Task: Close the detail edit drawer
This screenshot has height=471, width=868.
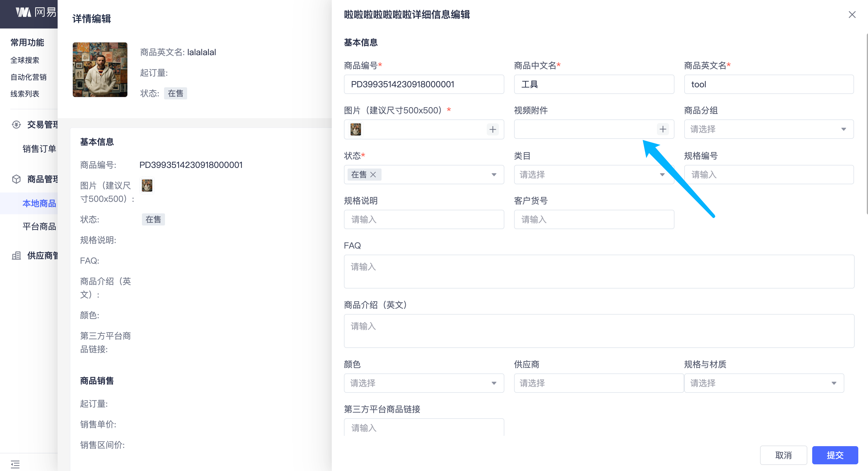Action: [x=852, y=15]
